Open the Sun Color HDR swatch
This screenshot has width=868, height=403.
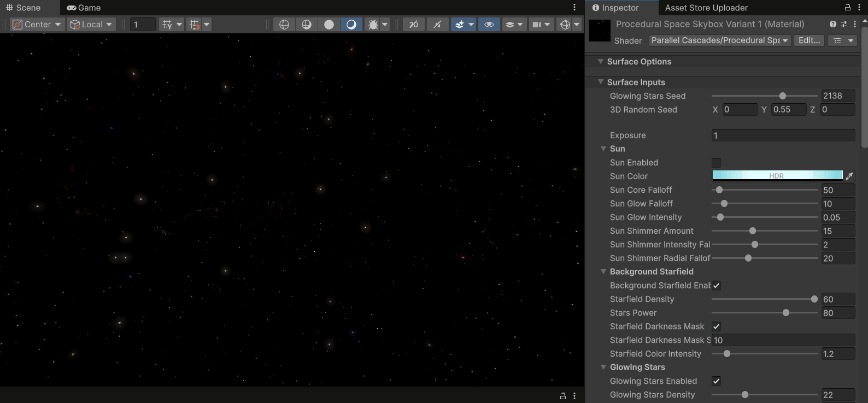point(777,176)
